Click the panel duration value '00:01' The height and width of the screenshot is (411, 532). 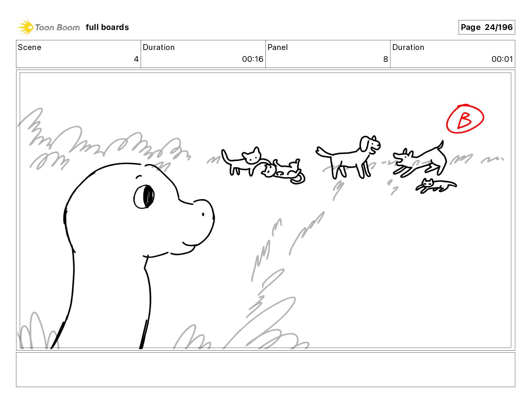pyautogui.click(x=502, y=59)
